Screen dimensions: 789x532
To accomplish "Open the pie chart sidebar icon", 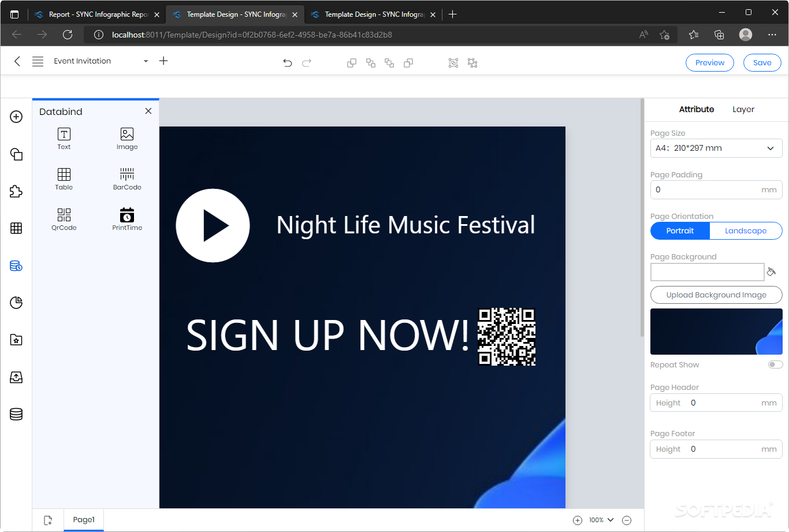I will pos(16,303).
